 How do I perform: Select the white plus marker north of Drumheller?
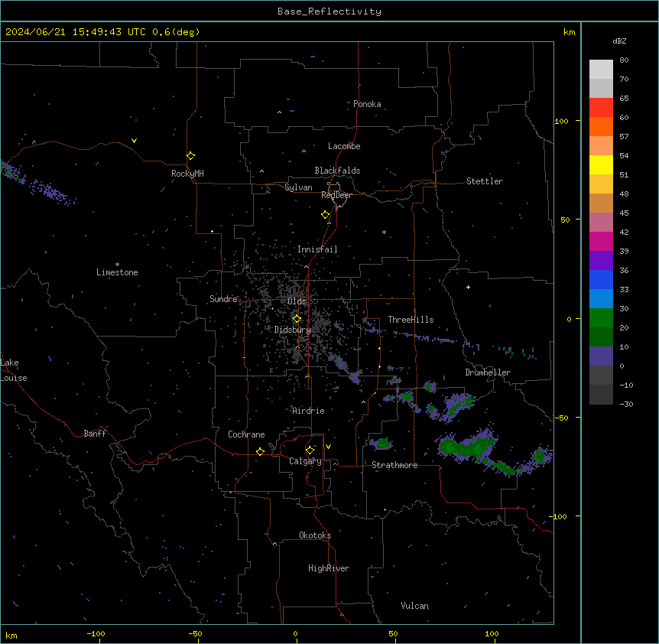pos(468,287)
